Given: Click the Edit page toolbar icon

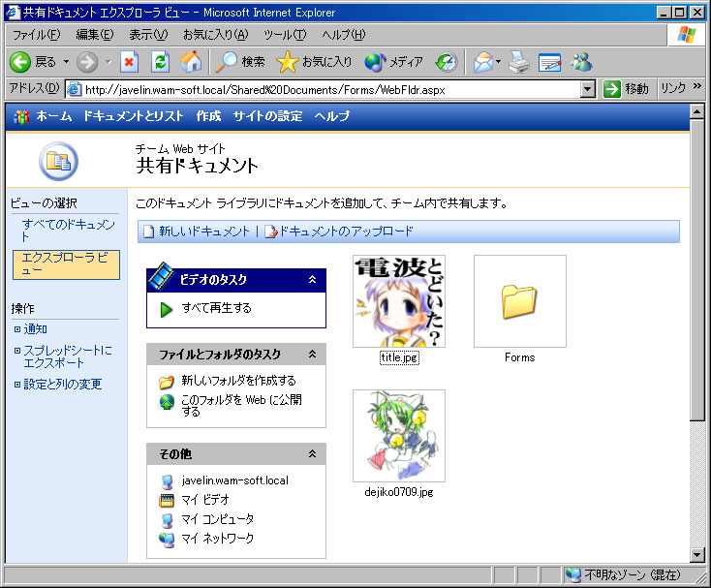Looking at the screenshot, I should pos(549,62).
